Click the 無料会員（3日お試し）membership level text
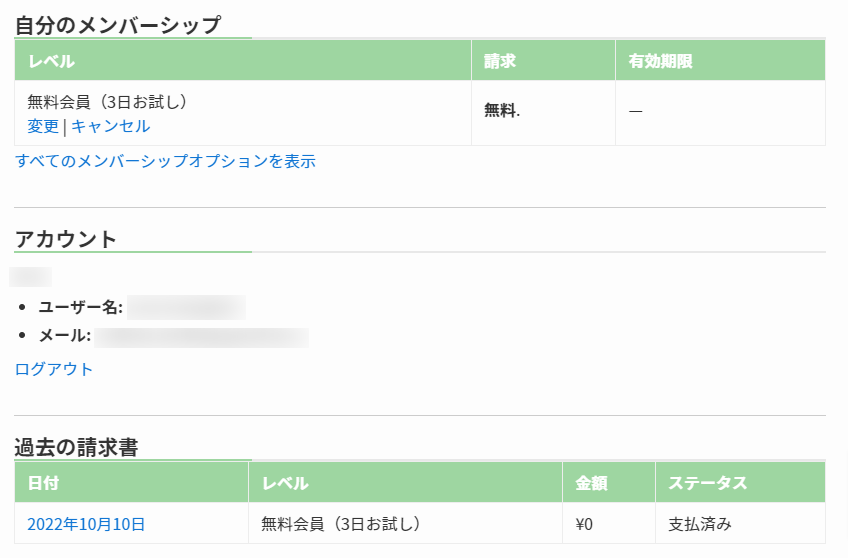The width and height of the screenshot is (848, 558). [x=108, y=102]
